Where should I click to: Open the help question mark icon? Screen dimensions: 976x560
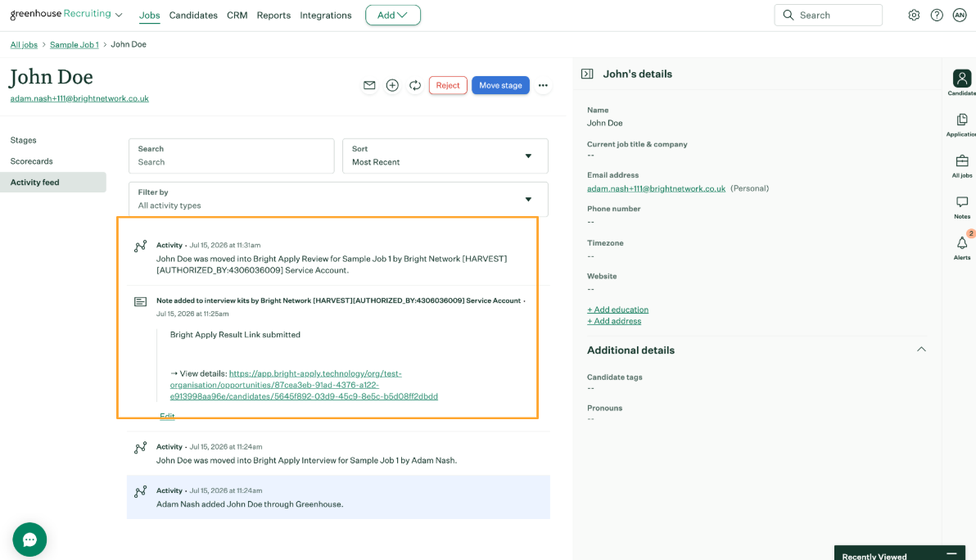pyautogui.click(x=937, y=15)
